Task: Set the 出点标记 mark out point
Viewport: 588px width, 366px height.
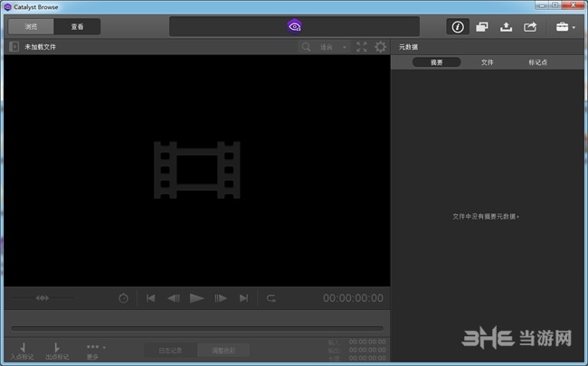Action: coord(57,352)
